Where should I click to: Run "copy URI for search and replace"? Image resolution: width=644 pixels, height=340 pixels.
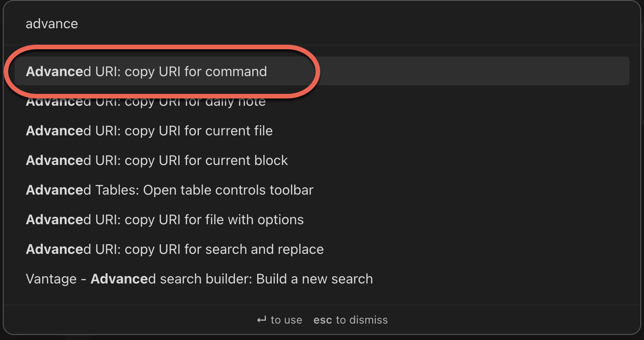pyautogui.click(x=174, y=249)
